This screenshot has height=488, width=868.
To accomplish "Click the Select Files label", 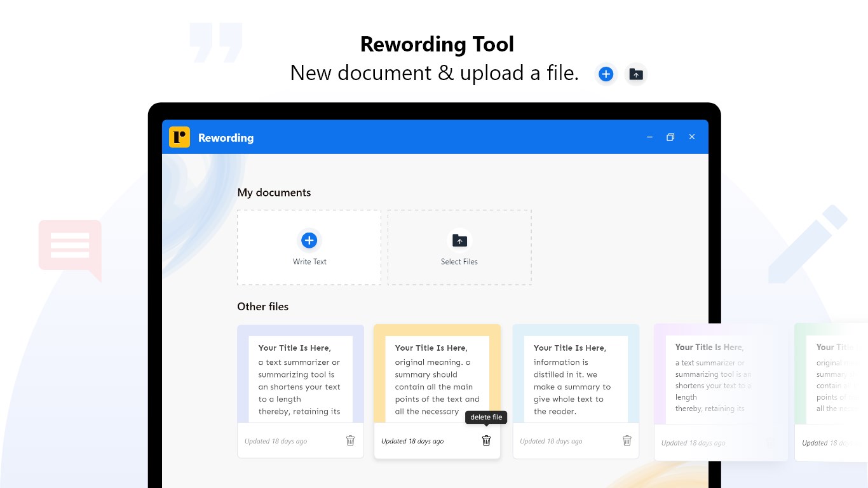I will (459, 262).
